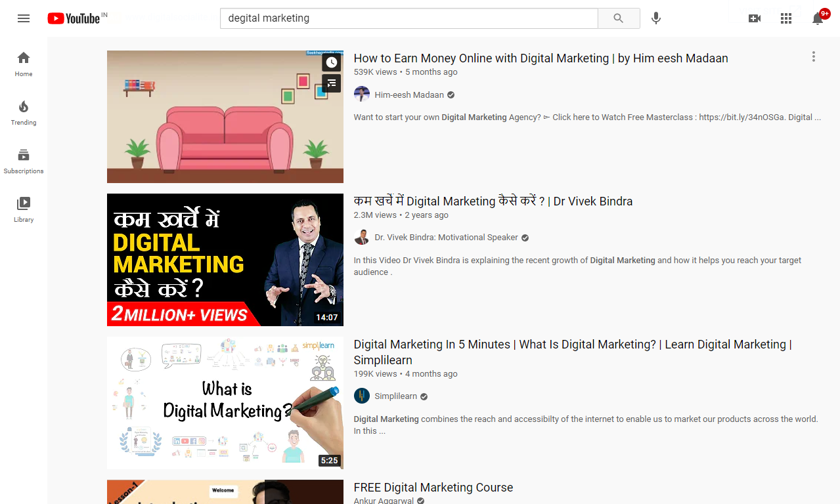Screen dimensions: 840x504
Task: Open YouTube apps grid
Action: click(x=786, y=18)
